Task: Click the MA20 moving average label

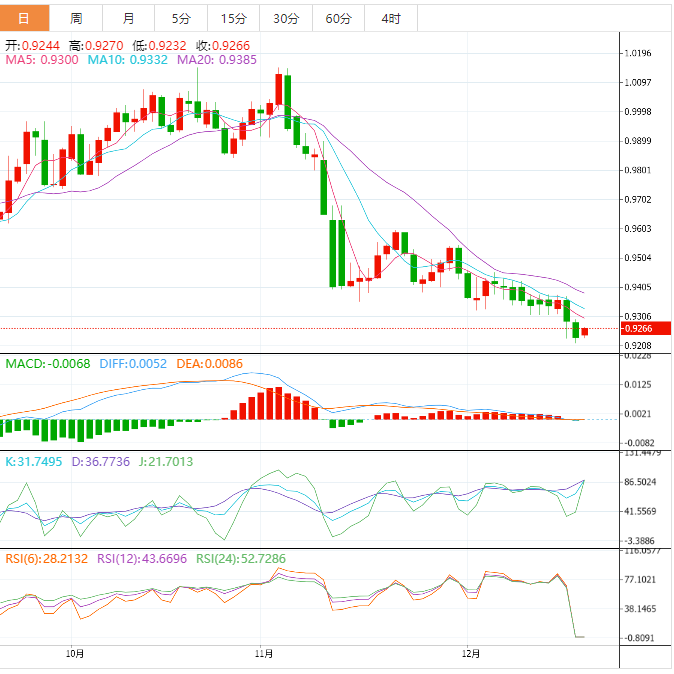Action: point(216,60)
